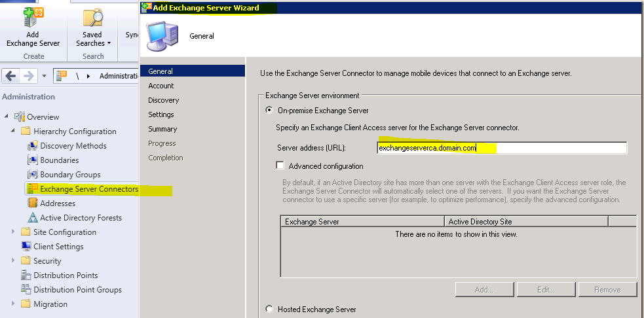Click the Active Directory Forests icon

[33, 217]
